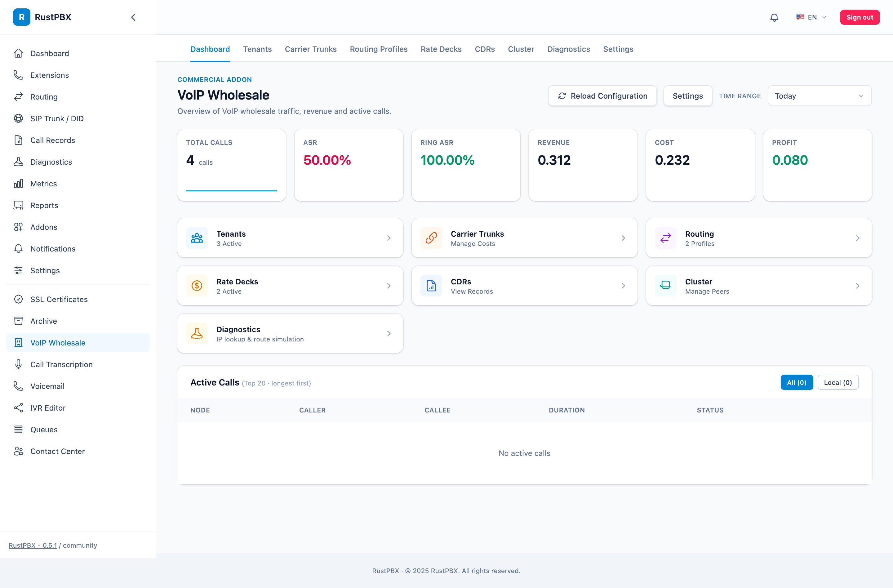Click the Diagnostics card flask icon
Screen dimensions: 893x588
(x=197, y=333)
